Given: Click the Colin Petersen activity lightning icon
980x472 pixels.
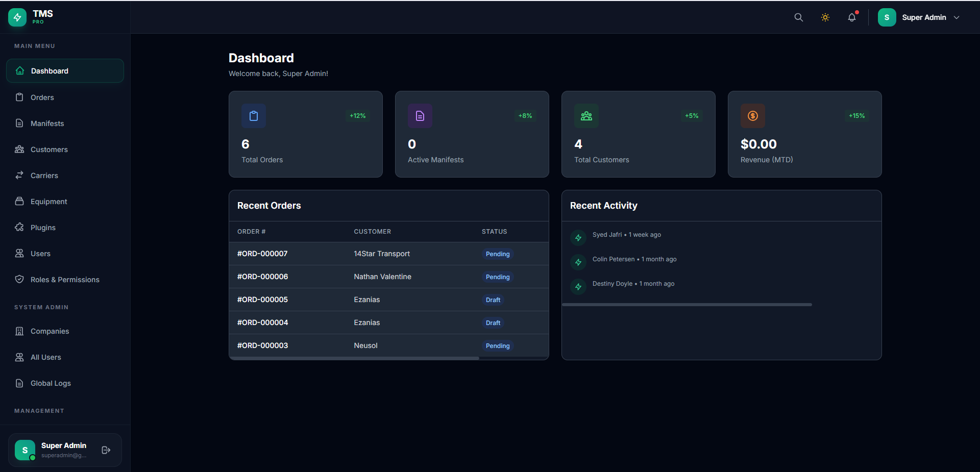Looking at the screenshot, I should [x=578, y=262].
